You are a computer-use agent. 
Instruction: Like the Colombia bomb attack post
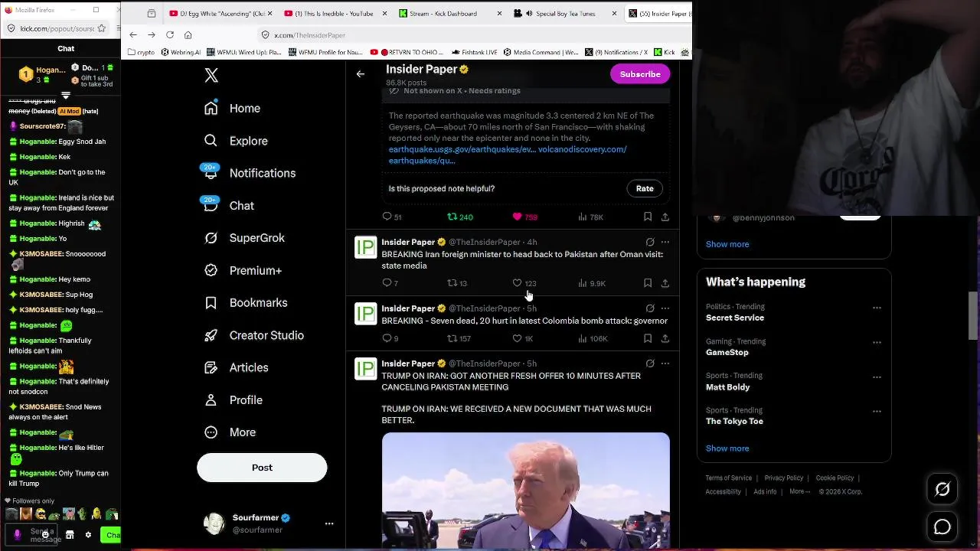[524, 338]
